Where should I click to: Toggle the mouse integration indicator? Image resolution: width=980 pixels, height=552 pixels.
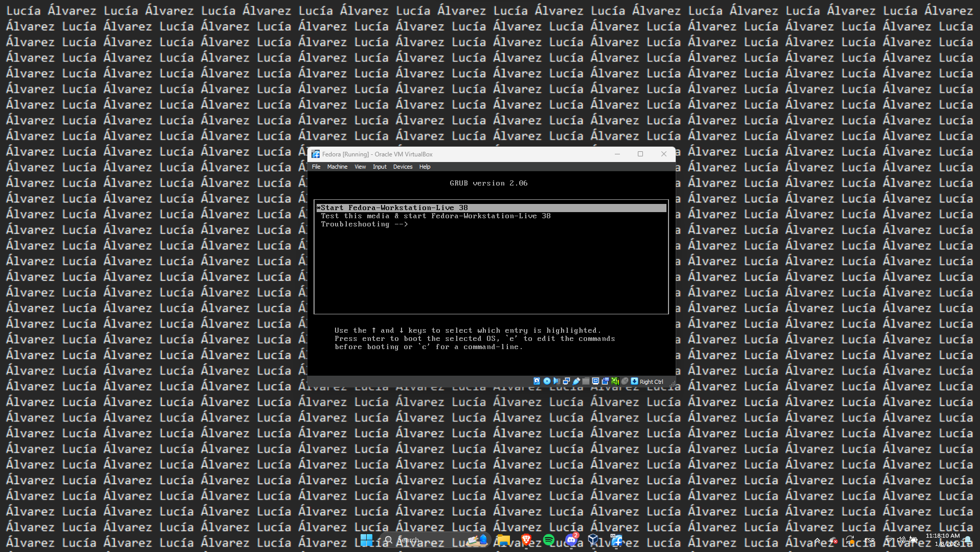(x=625, y=381)
